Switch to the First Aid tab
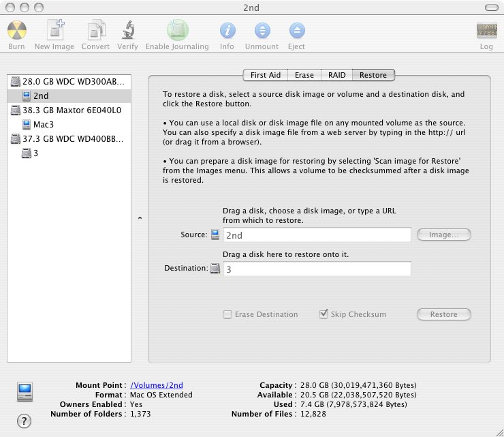Image resolution: width=504 pixels, height=437 pixels. (266, 75)
